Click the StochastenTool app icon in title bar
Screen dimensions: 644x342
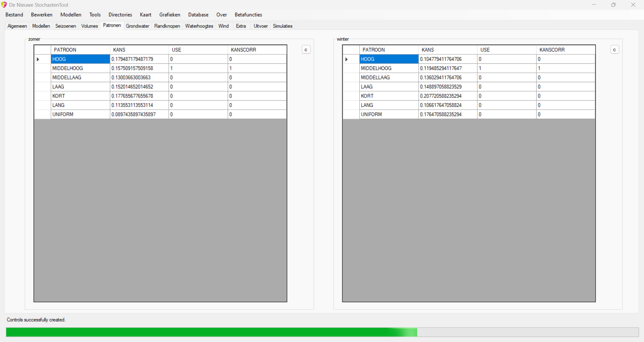(4, 5)
